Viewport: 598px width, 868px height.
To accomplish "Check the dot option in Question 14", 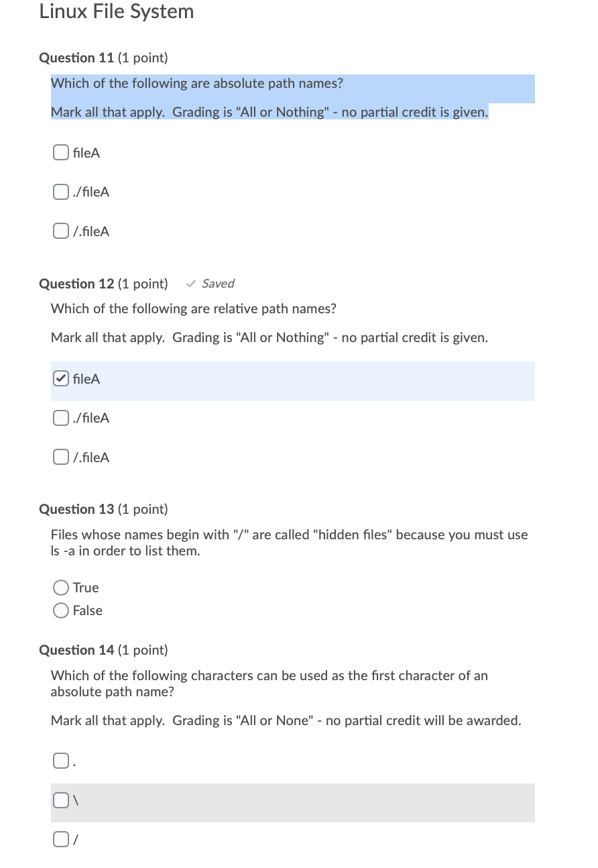I will pyautogui.click(x=60, y=760).
